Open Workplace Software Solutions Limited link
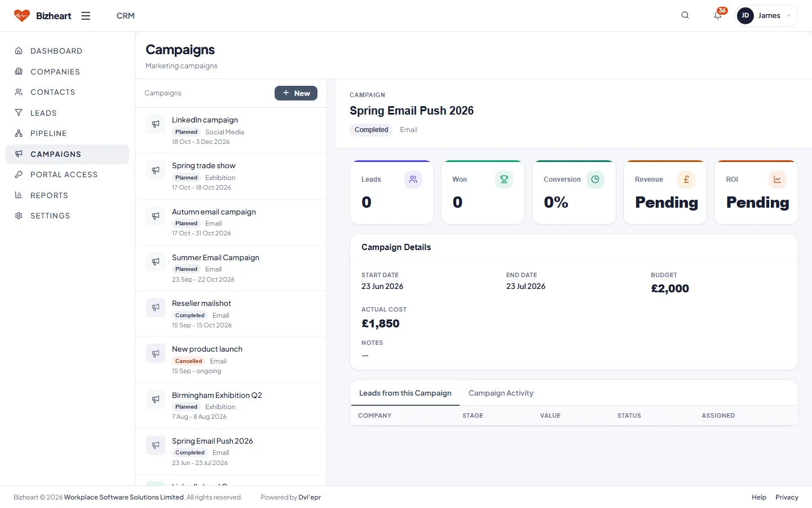The height and width of the screenshot is (508, 812). coord(124,497)
